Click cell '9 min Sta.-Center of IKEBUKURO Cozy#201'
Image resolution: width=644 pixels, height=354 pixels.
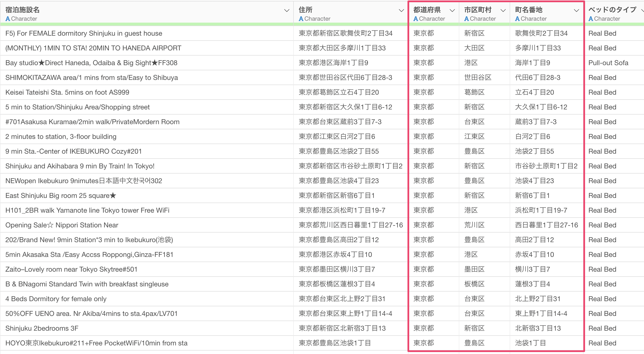click(x=147, y=151)
